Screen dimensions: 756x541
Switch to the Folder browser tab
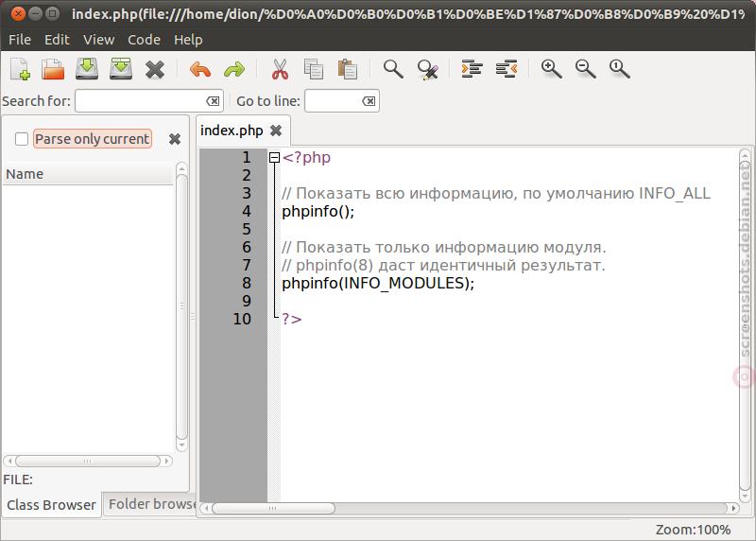point(151,504)
